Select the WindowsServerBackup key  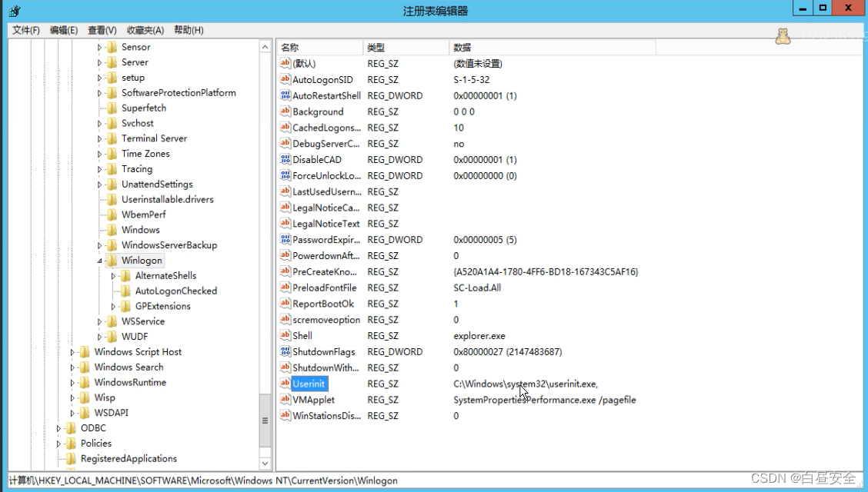pos(169,245)
